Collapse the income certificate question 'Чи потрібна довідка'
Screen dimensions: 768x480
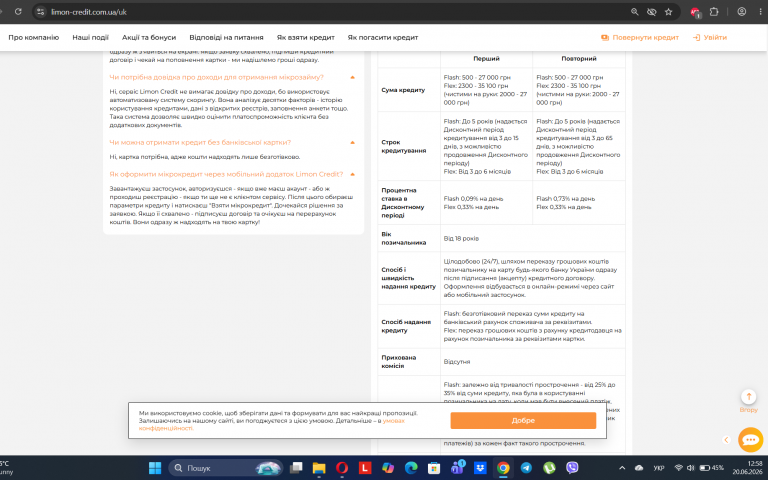click(216, 77)
